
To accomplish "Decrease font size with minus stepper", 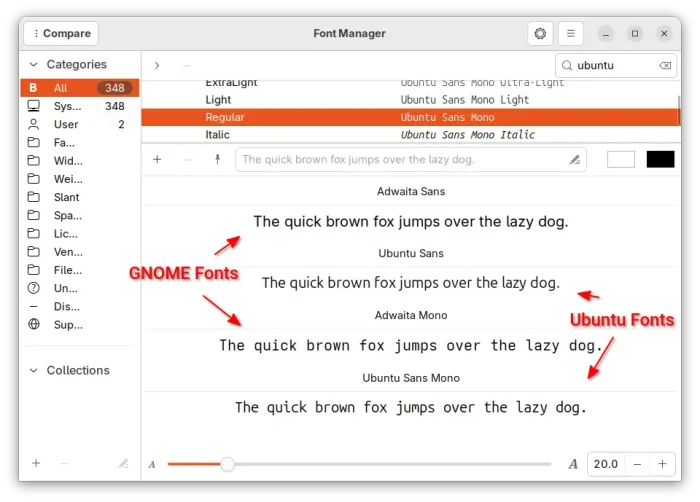I will coord(637,464).
